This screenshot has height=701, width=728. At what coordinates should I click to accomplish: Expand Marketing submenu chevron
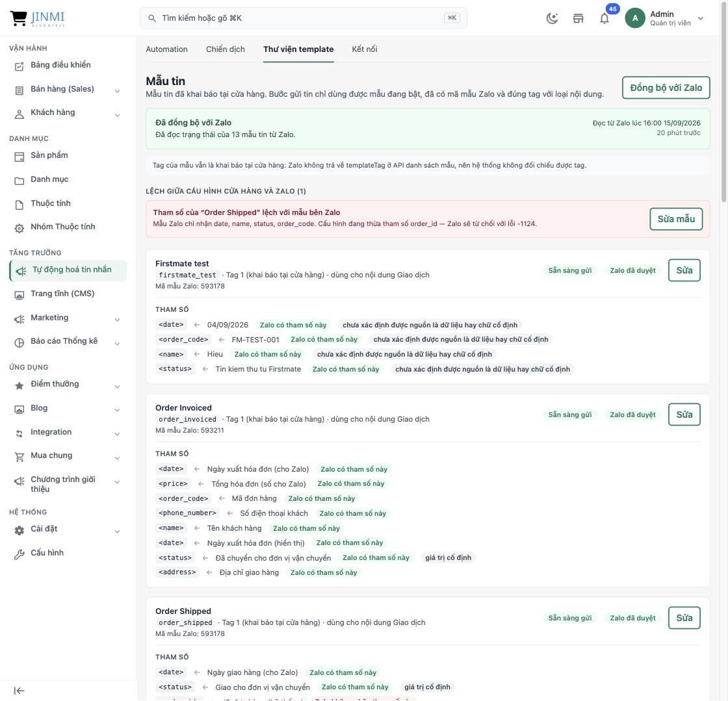click(117, 320)
